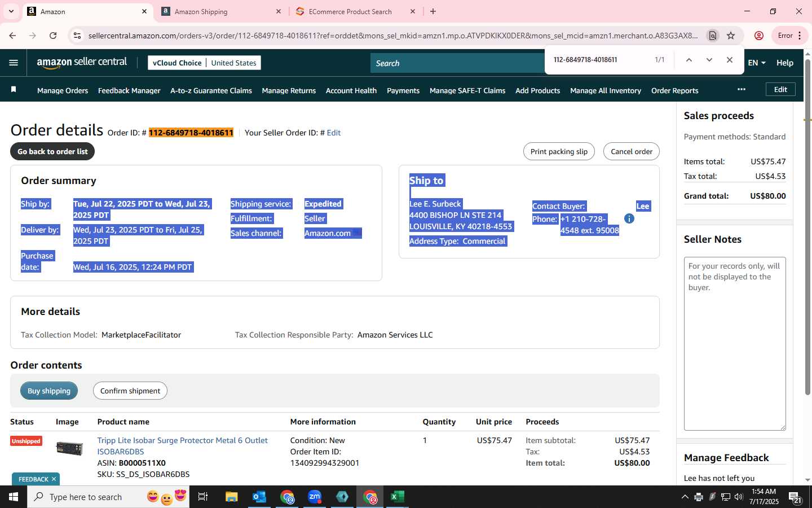Click the page vertical scrollbar
812x508 pixels.
(807, 226)
